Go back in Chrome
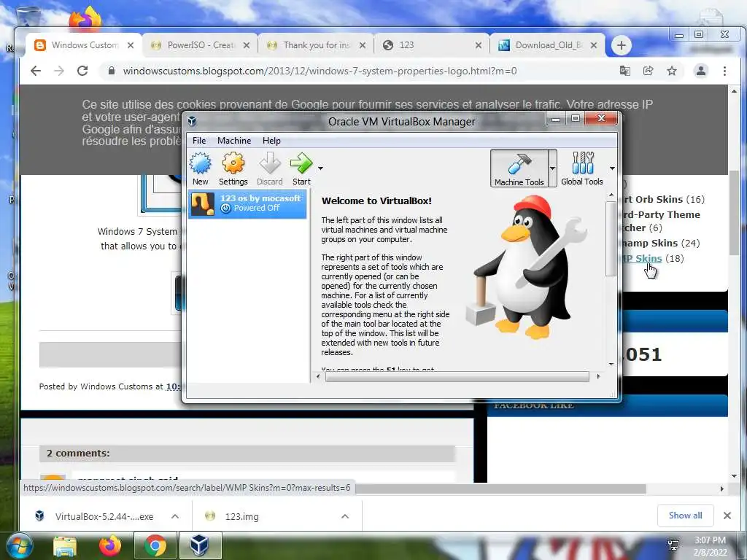The image size is (747, 560). point(36,71)
